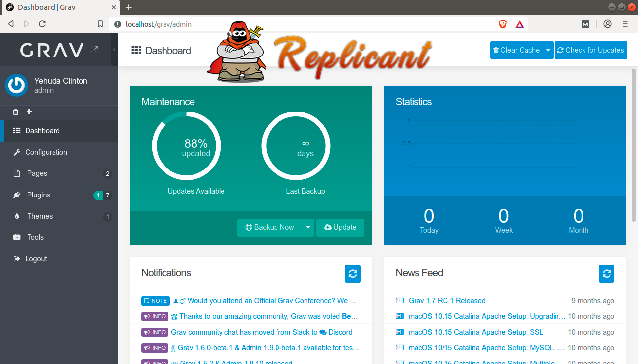The height and width of the screenshot is (364, 638).
Task: Open Yehuda Clinton's user avatar
Action: (x=16, y=85)
